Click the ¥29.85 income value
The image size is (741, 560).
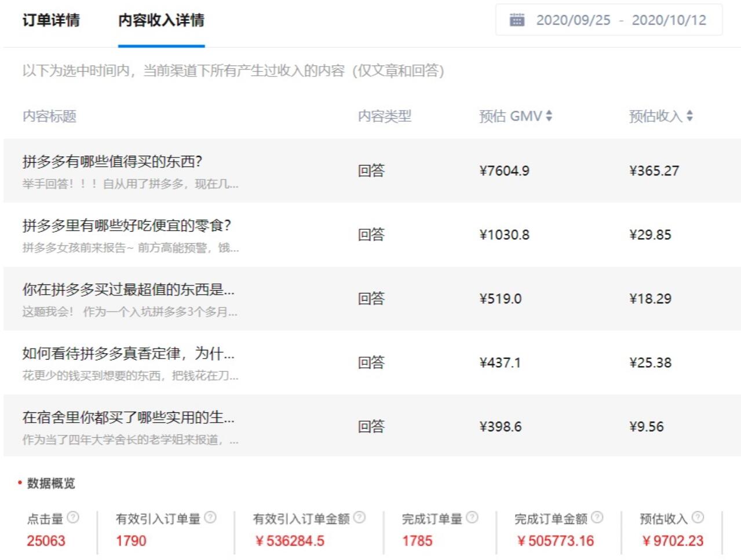click(650, 235)
